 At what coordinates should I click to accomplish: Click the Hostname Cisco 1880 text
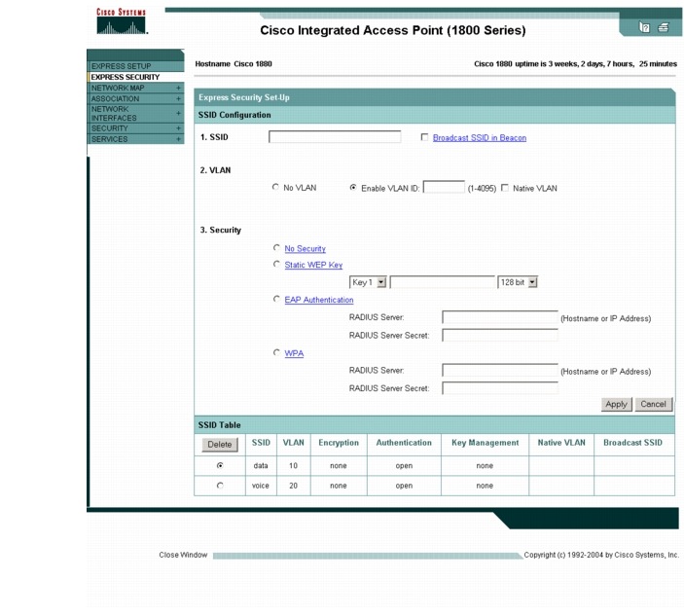pos(234,64)
